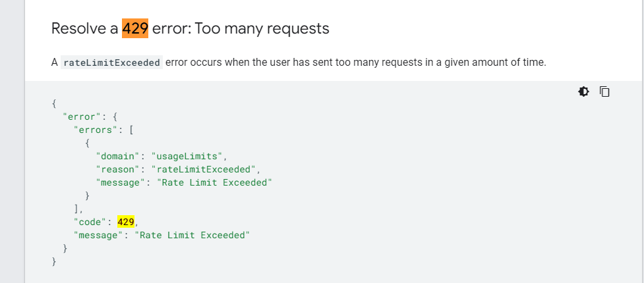Select the inline rateLimitExceeded code term
Viewport: 644px width, 283px height.
click(x=111, y=63)
